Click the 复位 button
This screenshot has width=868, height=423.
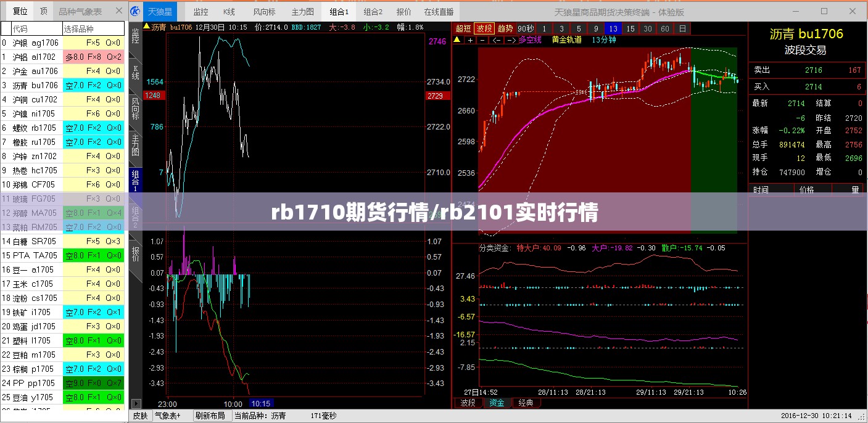pos(20,11)
